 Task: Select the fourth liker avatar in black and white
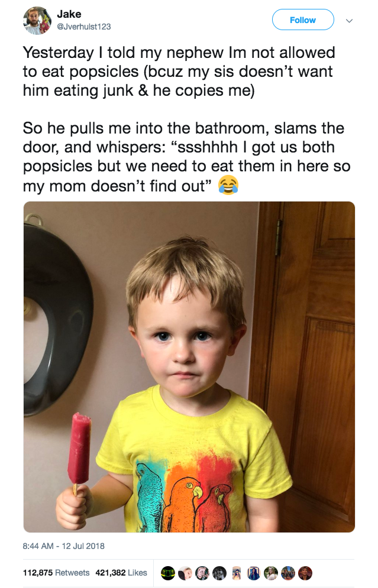(219, 573)
